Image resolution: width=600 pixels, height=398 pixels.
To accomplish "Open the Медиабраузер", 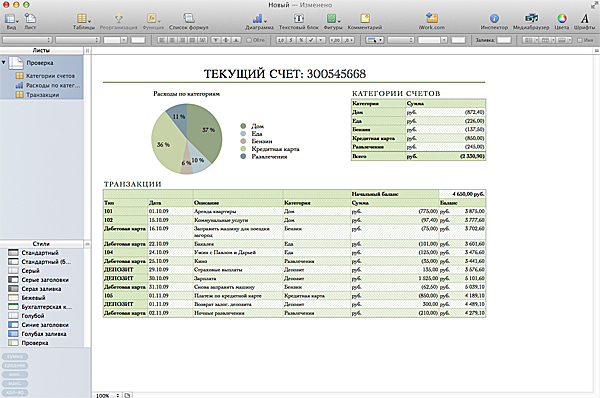I will 531,21.
